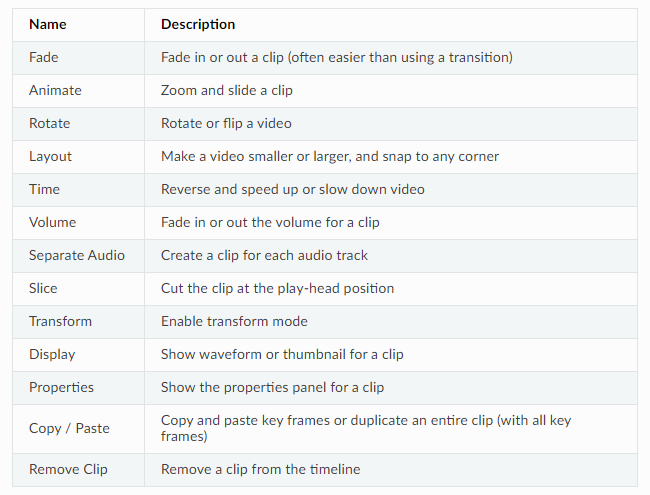Click the Volume name cell
Viewport: 650px width, 495px height.
78,223
